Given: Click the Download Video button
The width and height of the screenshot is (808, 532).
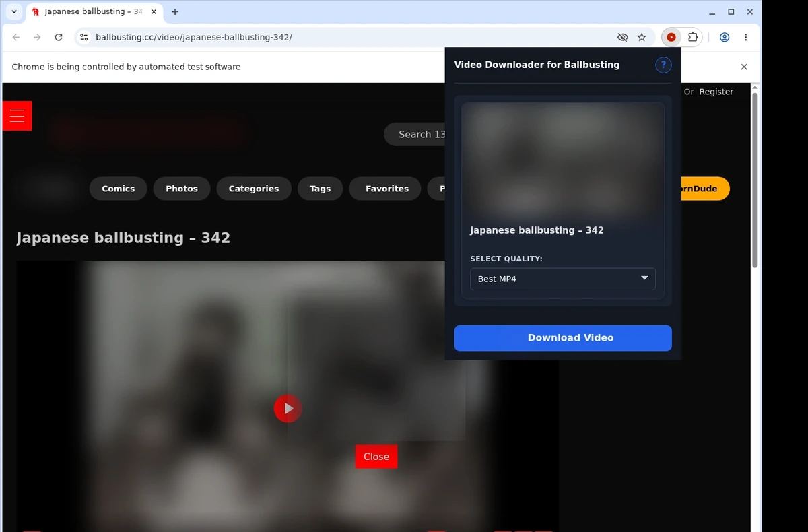Looking at the screenshot, I should [x=563, y=338].
